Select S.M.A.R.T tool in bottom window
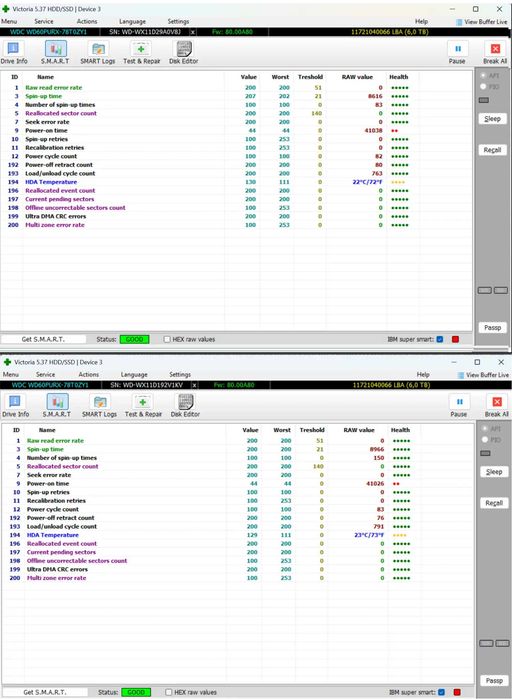Image resolution: width=512 pixels, height=699 pixels. point(57,406)
